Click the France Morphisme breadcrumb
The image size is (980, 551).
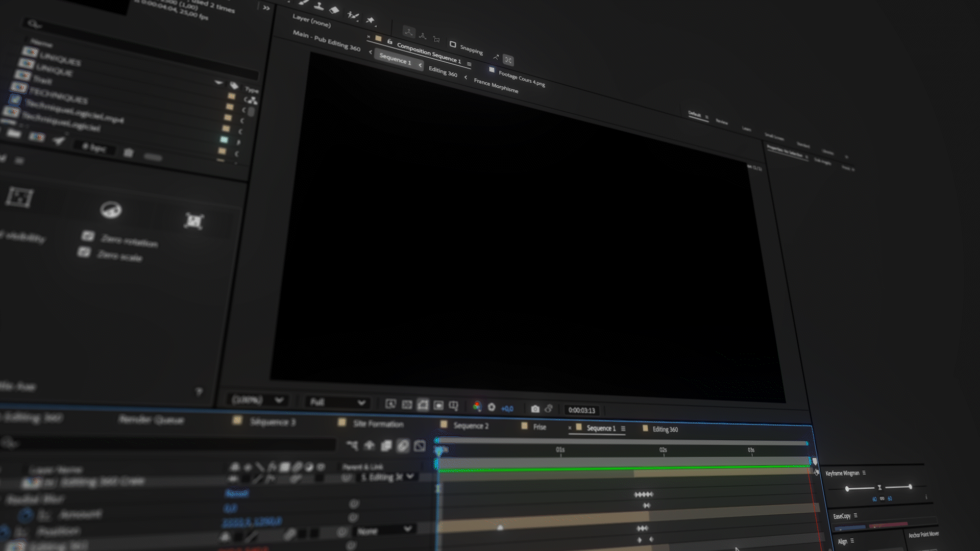click(x=496, y=85)
